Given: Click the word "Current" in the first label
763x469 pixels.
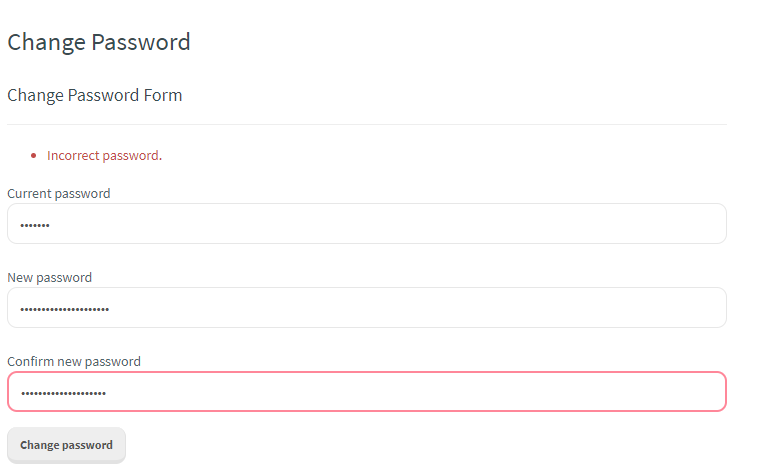Looking at the screenshot, I should [x=29, y=193].
